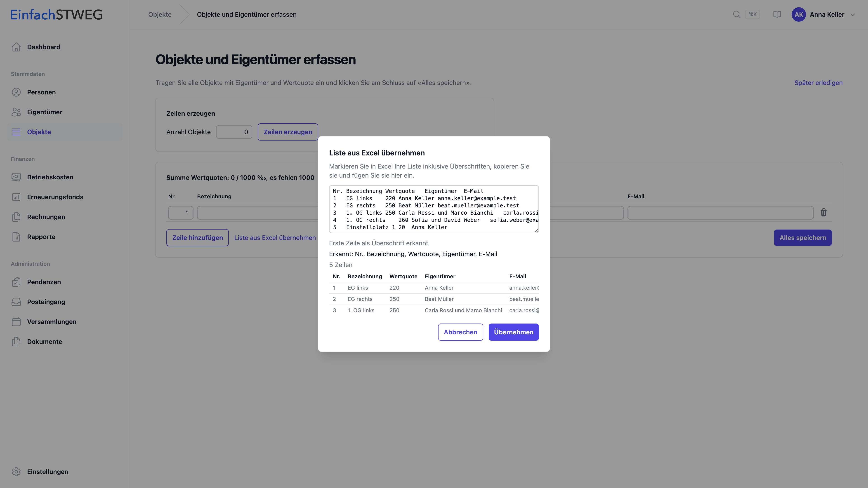
Task: Expand the Anna Keller account menu chevron
Action: 852,15
